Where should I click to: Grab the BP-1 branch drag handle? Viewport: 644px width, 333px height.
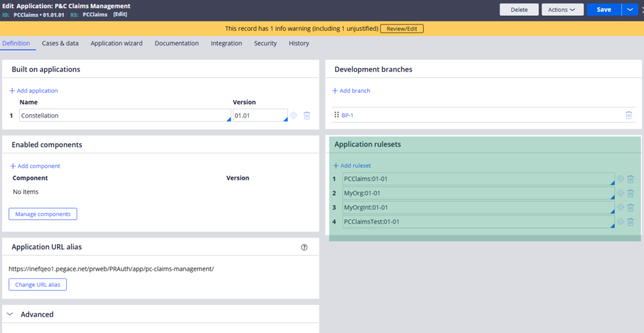click(336, 115)
